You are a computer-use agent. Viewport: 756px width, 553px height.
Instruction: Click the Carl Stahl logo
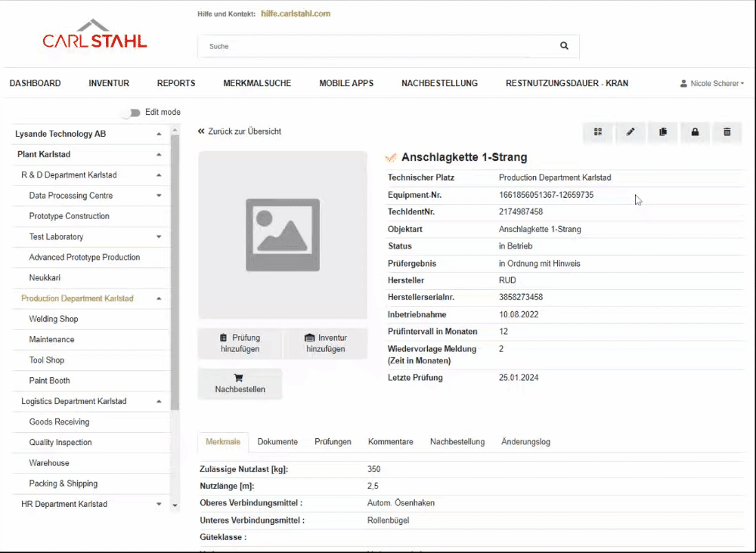point(94,36)
